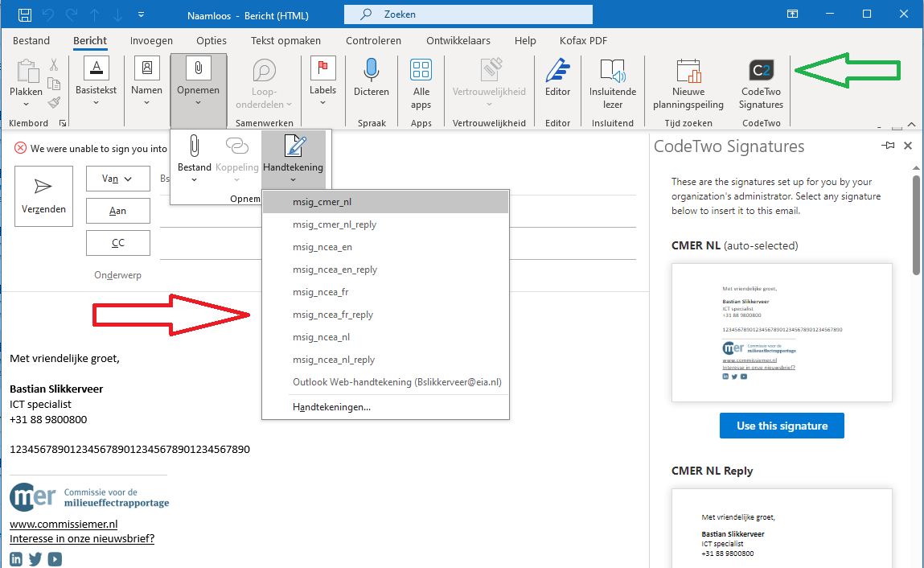This screenshot has width=924, height=568.
Task: Open the Labels flag dropdown
Action: (323, 83)
